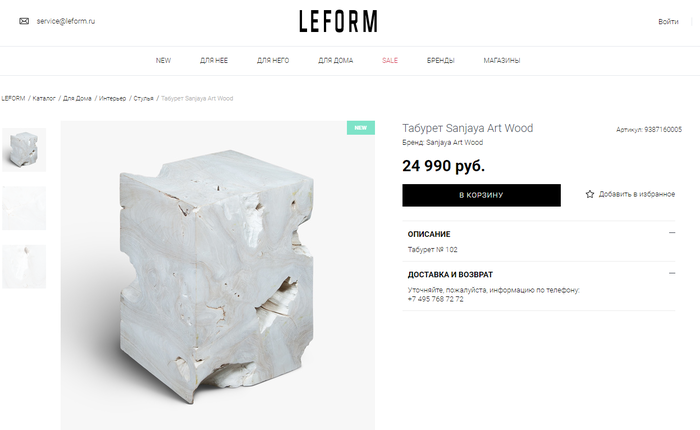Open the ДЛЯ ДОМА menu
The height and width of the screenshot is (430, 700).
pos(336,60)
